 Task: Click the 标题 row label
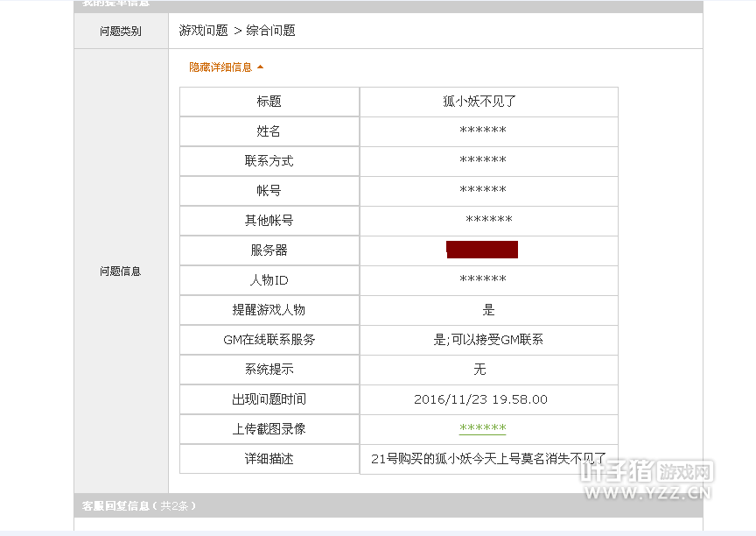269,102
